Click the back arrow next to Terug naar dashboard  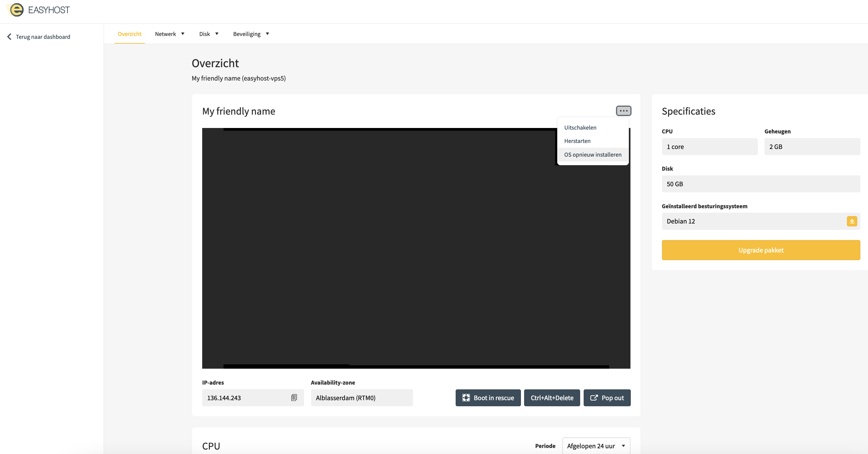coord(9,37)
